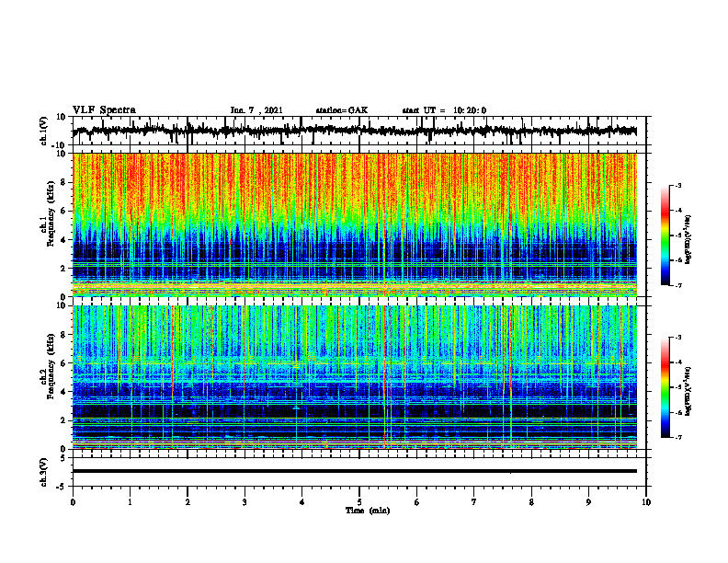
Task: Click the ch.1 spectrogram plot area
Action: point(354,224)
